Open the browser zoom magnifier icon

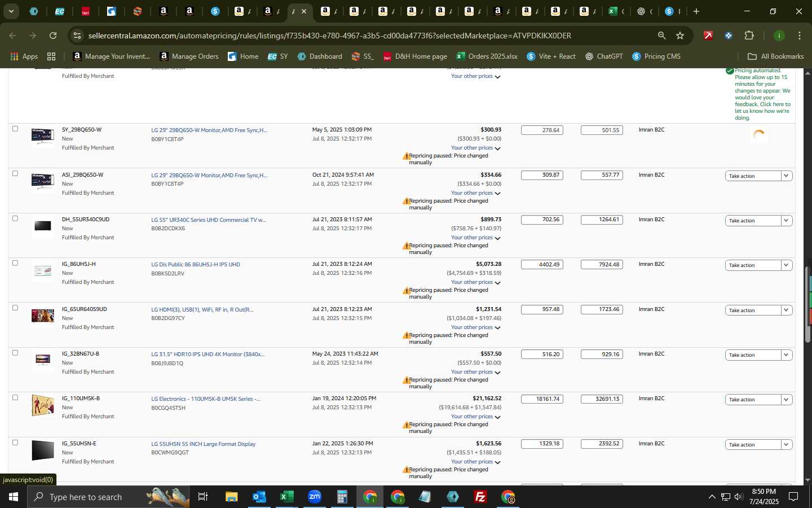pyautogui.click(x=661, y=36)
